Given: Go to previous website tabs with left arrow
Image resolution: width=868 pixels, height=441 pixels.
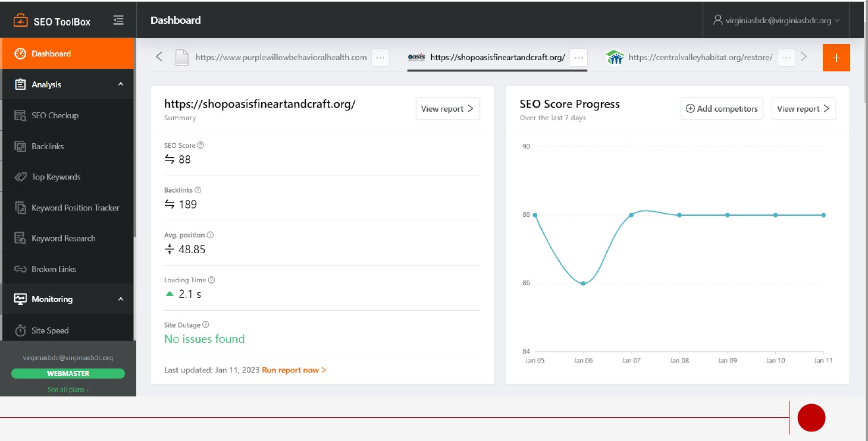Looking at the screenshot, I should 159,57.
